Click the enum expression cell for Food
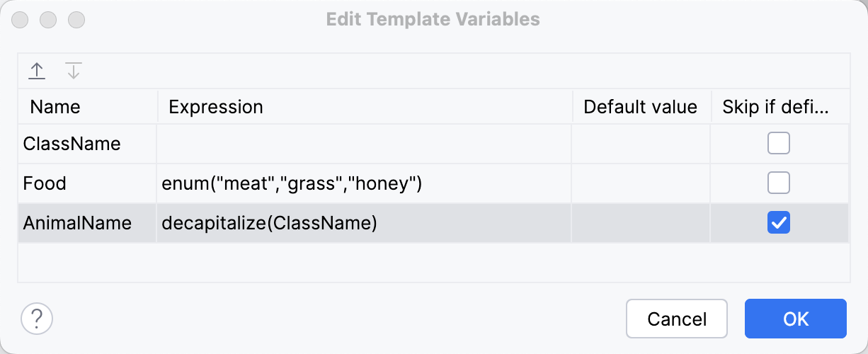This screenshot has height=354, width=868. (x=292, y=183)
